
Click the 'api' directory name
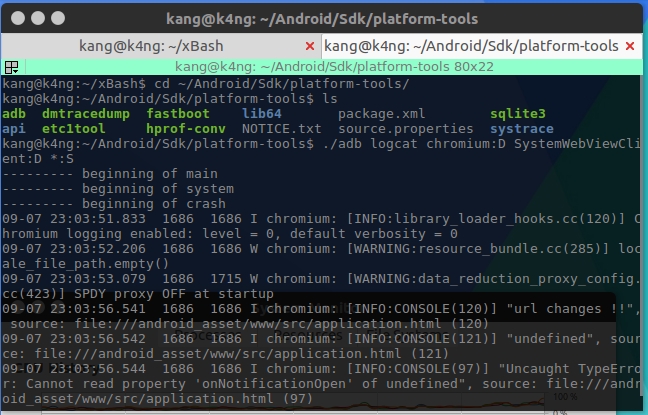(14, 129)
